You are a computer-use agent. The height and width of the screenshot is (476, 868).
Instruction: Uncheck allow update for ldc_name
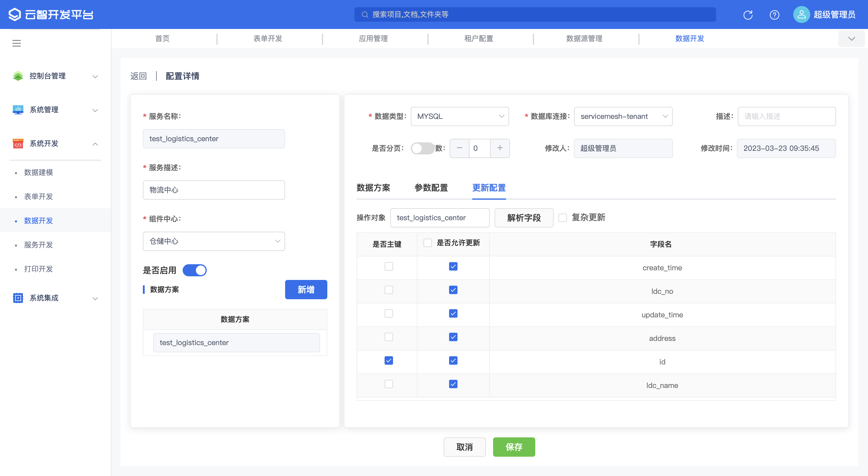[x=453, y=384]
